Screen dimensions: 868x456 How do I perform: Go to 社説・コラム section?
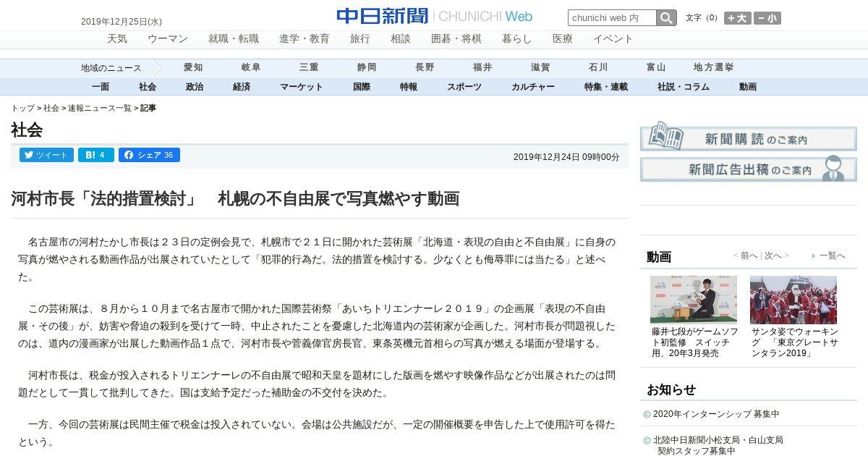pyautogui.click(x=684, y=87)
